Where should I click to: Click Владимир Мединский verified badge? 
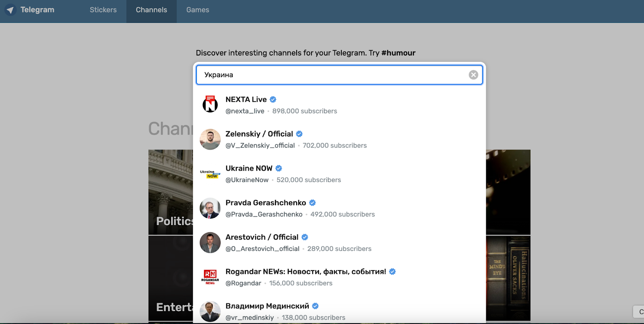pyautogui.click(x=316, y=306)
